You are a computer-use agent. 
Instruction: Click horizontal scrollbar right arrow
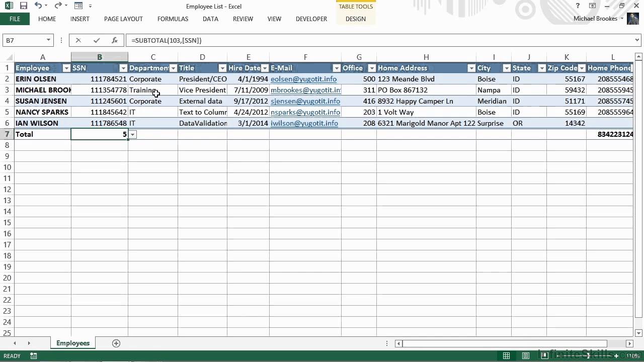(x=629, y=344)
